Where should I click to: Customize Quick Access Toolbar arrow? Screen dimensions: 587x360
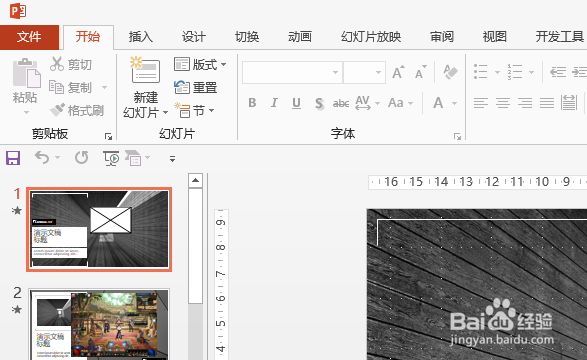(172, 159)
